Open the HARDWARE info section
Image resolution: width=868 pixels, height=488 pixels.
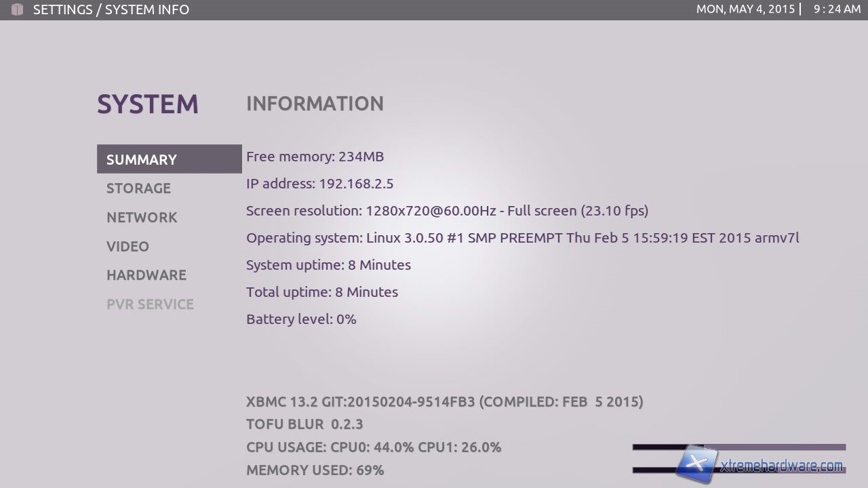(x=146, y=275)
